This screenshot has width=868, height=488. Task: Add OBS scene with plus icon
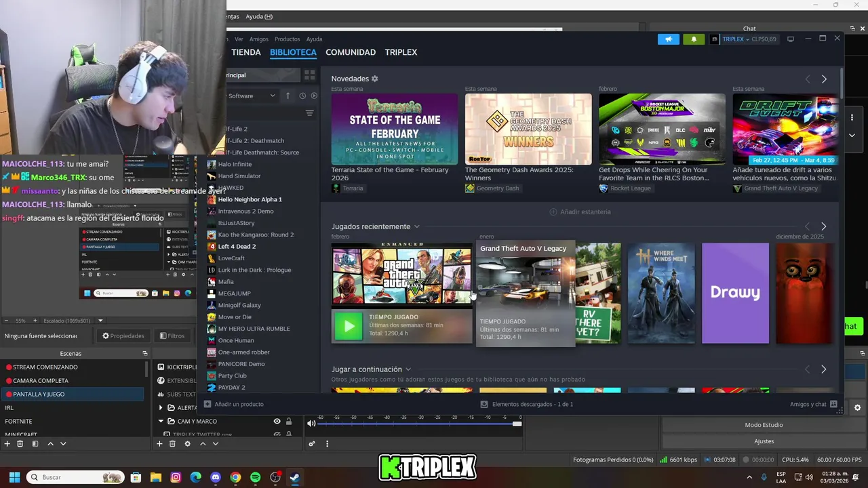[x=7, y=444]
